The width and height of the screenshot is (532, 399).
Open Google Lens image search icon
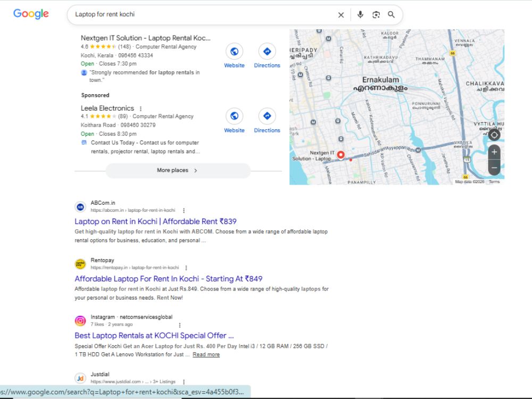(x=376, y=14)
